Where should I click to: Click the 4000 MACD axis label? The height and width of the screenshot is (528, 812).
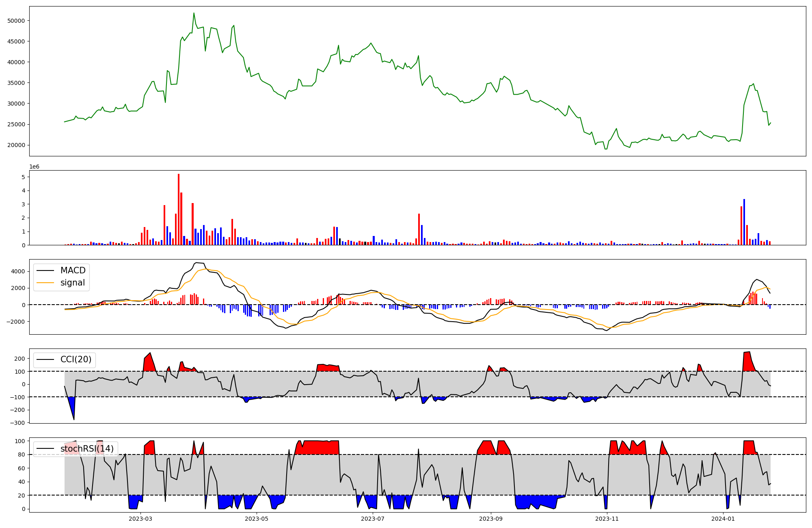click(x=18, y=271)
